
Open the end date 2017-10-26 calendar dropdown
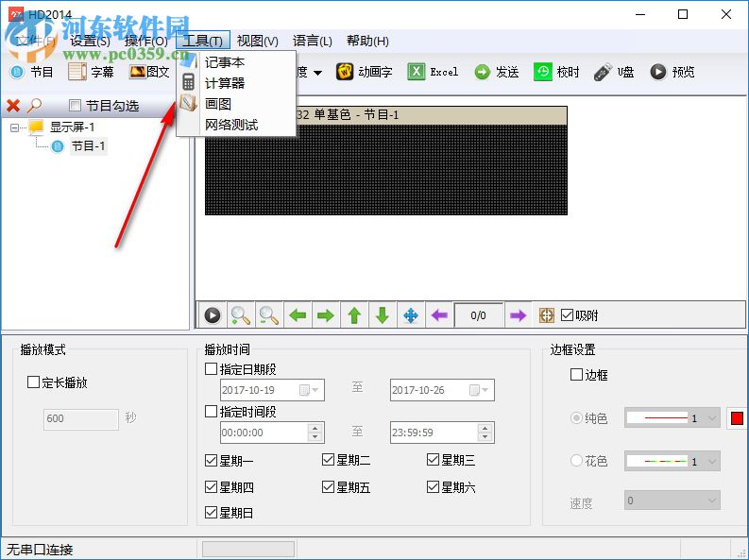pyautogui.click(x=479, y=391)
